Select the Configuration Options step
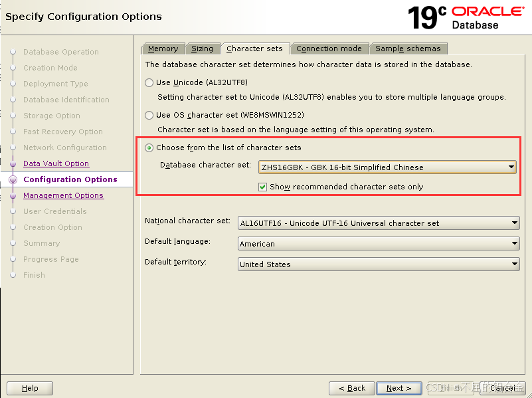Viewport: 532px width, 398px height. pos(70,179)
